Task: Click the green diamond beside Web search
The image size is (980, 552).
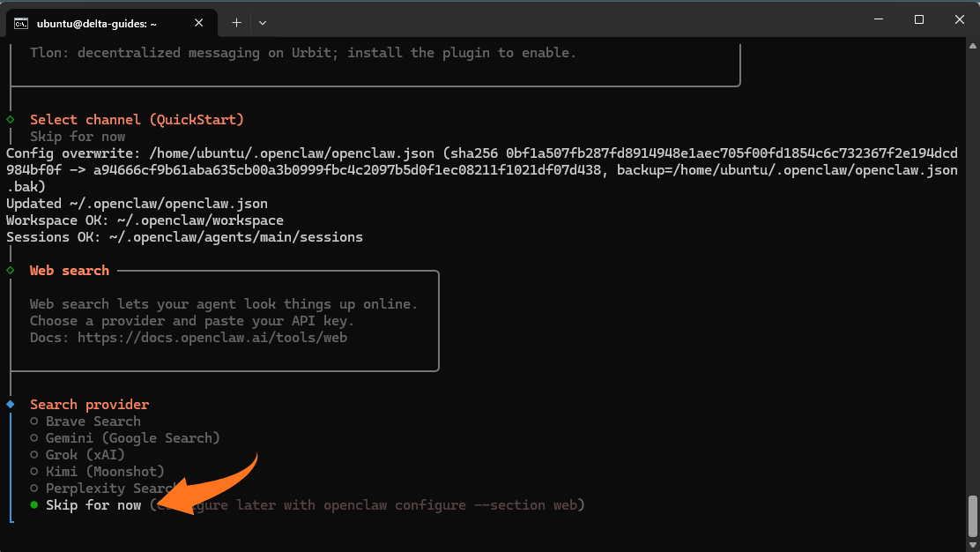Action: 11,271
